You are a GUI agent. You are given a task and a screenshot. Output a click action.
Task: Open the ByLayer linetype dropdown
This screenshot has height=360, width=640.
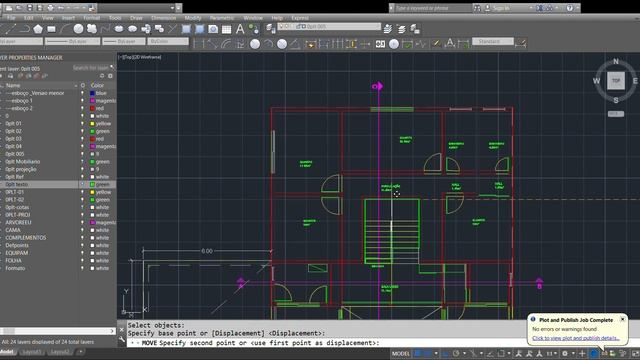click(72, 41)
